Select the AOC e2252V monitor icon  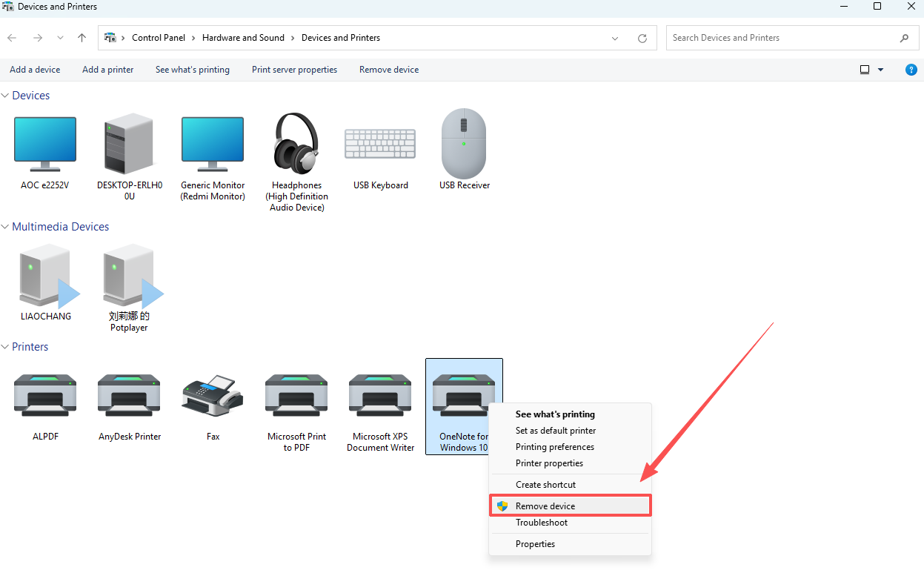[x=44, y=144]
